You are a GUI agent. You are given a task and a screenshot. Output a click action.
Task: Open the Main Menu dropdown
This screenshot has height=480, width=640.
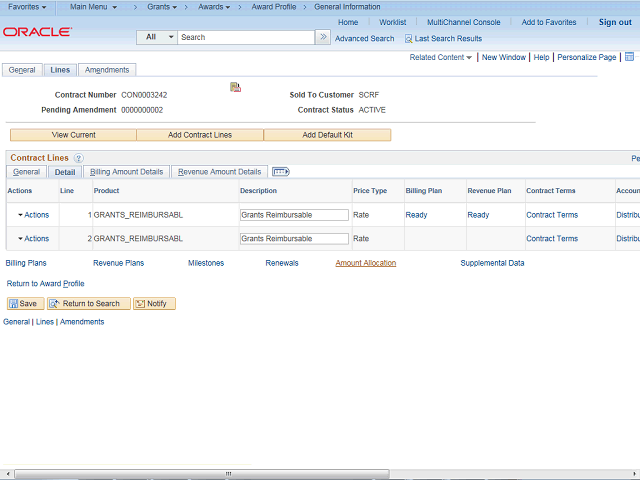click(93, 7)
